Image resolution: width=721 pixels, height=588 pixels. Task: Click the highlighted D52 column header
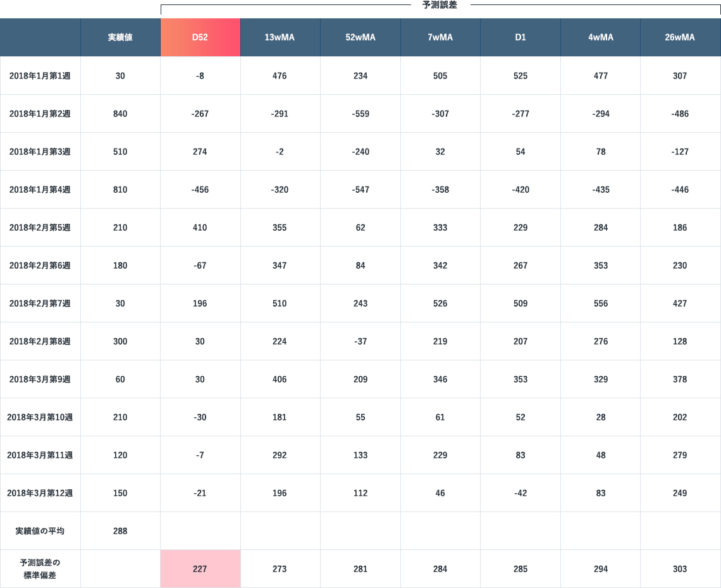pyautogui.click(x=200, y=37)
